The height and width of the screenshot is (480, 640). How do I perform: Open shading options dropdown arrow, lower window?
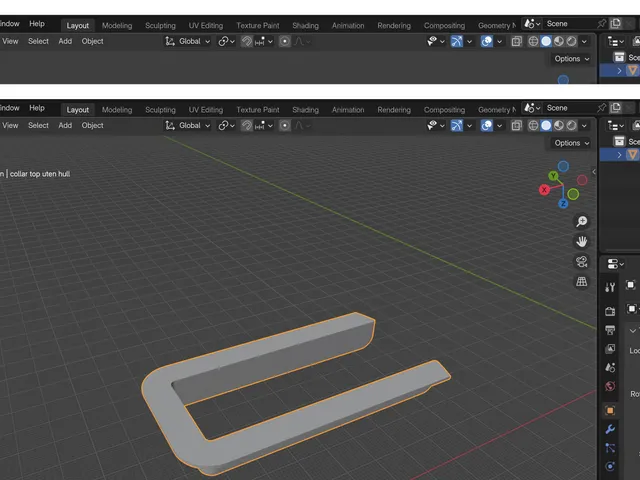pos(584,126)
